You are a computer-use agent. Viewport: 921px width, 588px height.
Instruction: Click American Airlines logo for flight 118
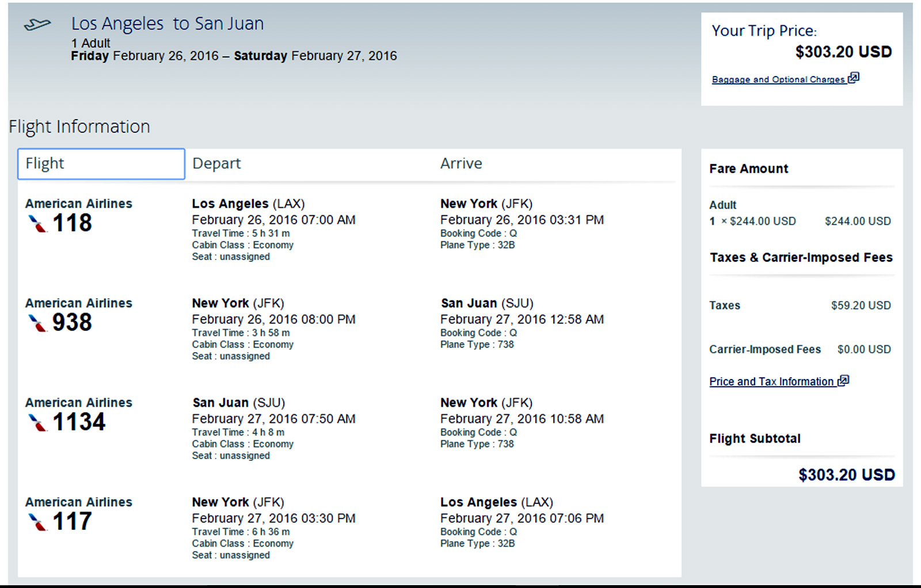click(x=37, y=223)
